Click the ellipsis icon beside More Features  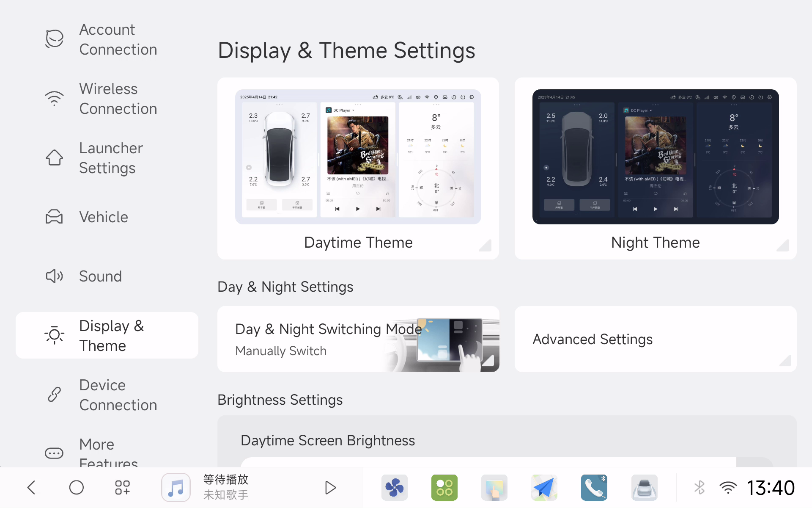(x=55, y=453)
